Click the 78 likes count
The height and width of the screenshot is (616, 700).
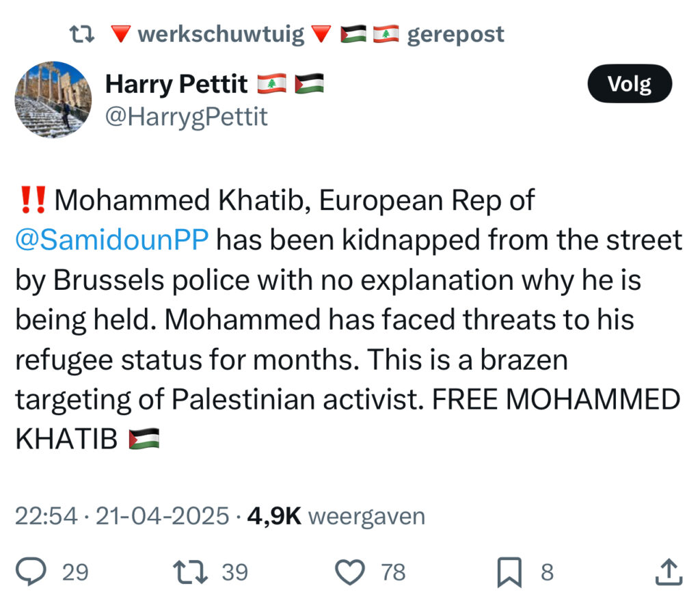click(x=394, y=572)
